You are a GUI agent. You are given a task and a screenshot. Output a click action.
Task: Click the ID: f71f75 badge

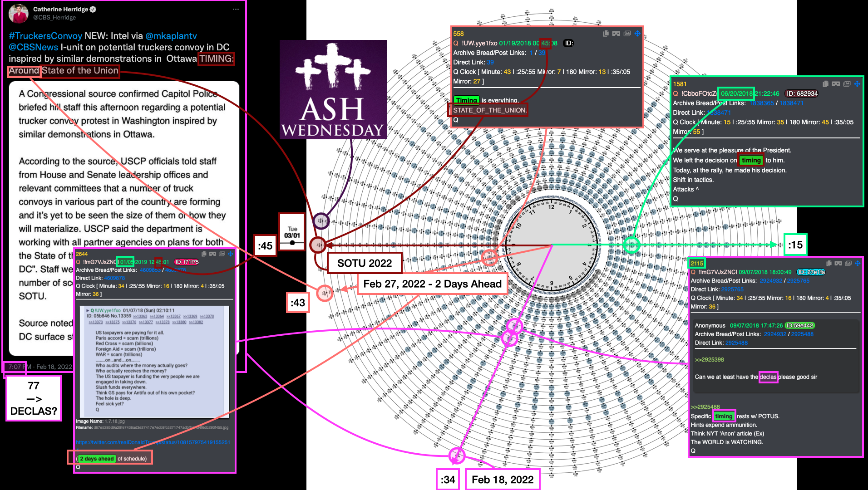pos(187,262)
